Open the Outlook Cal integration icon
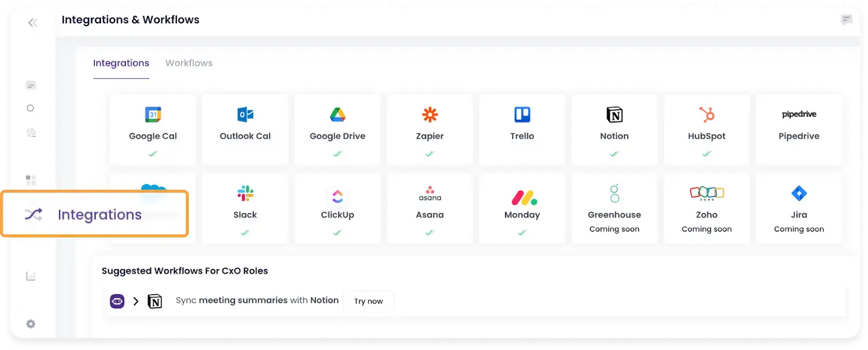The height and width of the screenshot is (350, 868). point(245,114)
